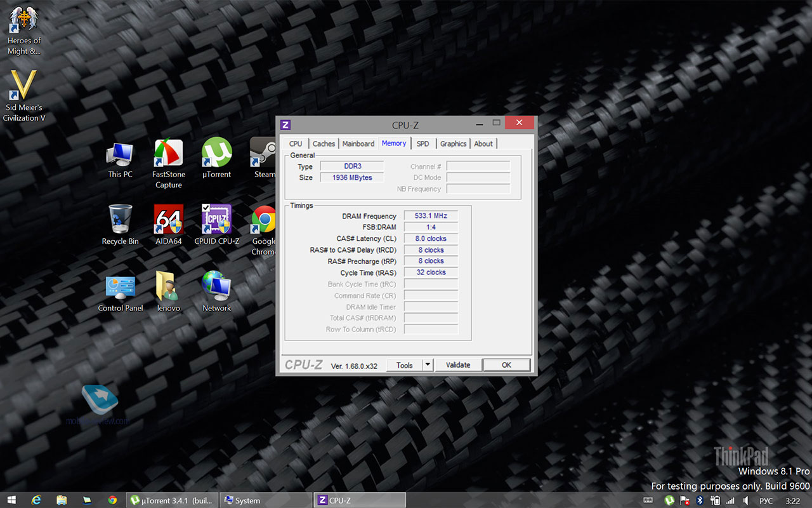Viewport: 812px width, 508px height.
Task: Switch to System window in taskbar
Action: [266, 500]
